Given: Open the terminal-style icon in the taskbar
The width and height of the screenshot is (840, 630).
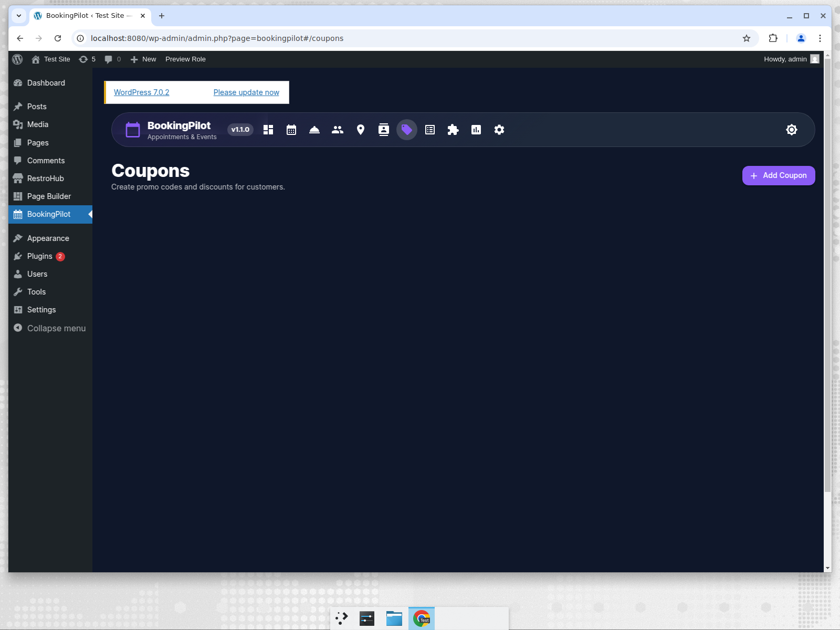Looking at the screenshot, I should point(367,618).
